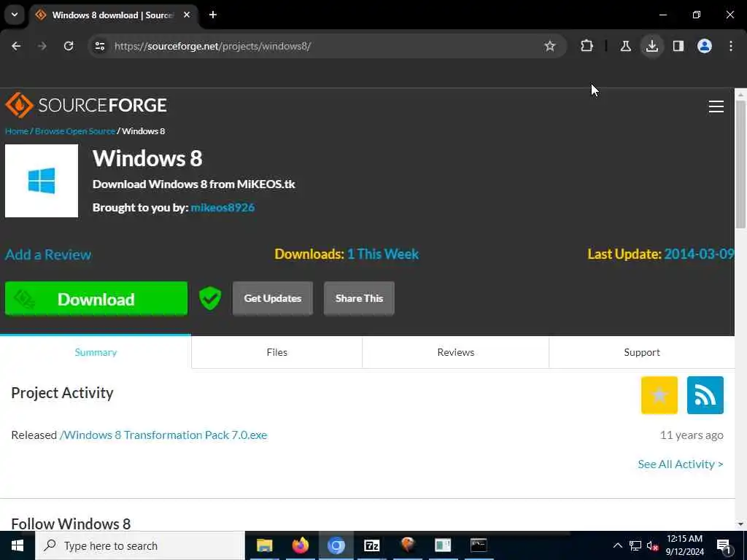Screen dimensions: 747x560
Task: Open Windows 8 Transformation Pack 7.0.exe link
Action: coord(163,435)
